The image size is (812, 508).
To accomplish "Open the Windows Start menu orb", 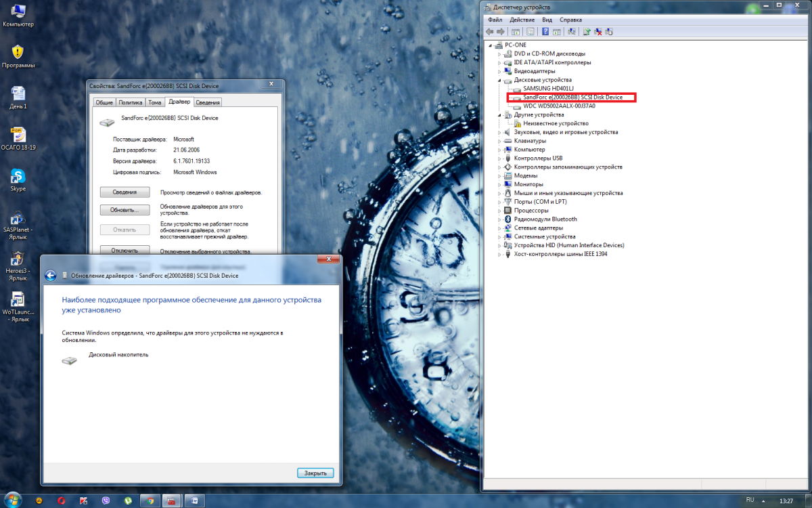I will click(12, 500).
